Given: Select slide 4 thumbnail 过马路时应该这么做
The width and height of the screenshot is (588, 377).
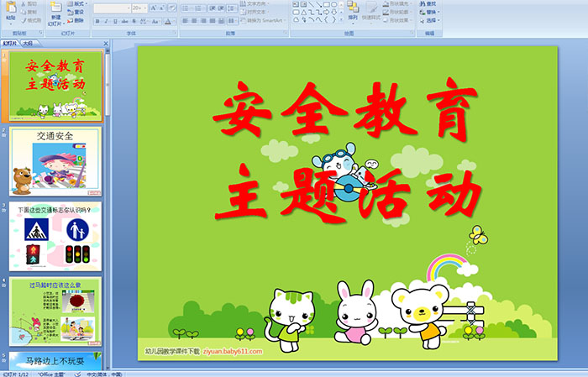Looking at the screenshot, I should click(x=55, y=311).
